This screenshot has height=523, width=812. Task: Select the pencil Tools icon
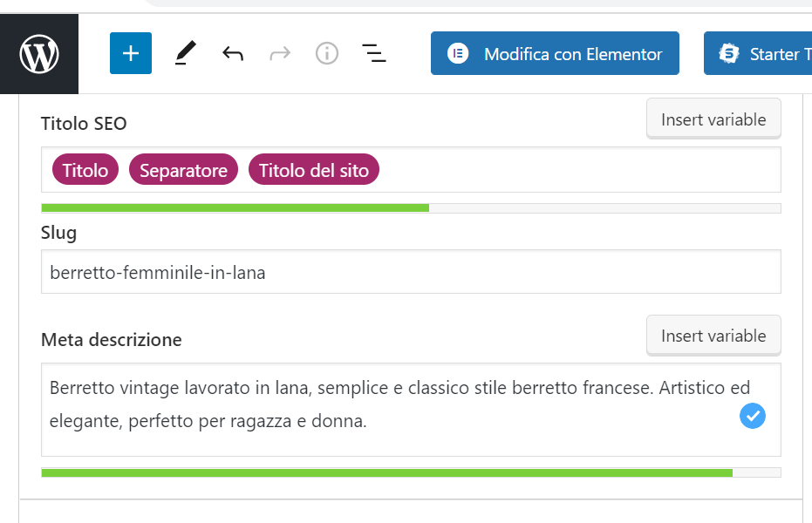pos(185,53)
